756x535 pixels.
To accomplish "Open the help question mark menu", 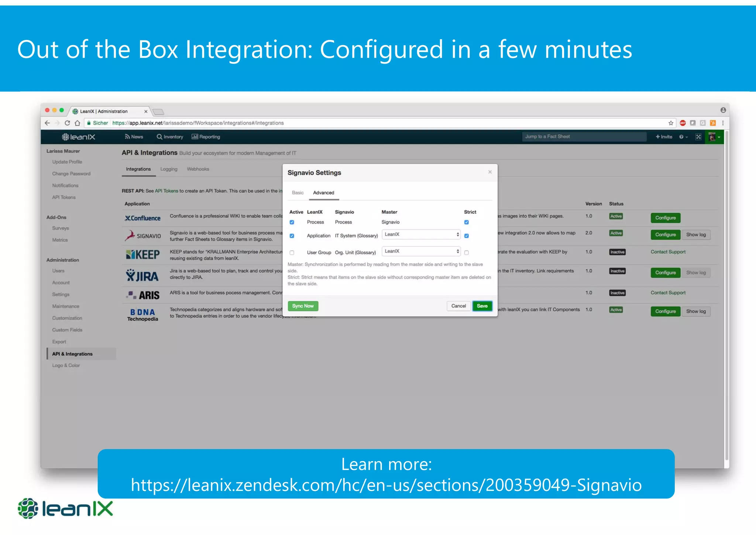I will [x=683, y=137].
